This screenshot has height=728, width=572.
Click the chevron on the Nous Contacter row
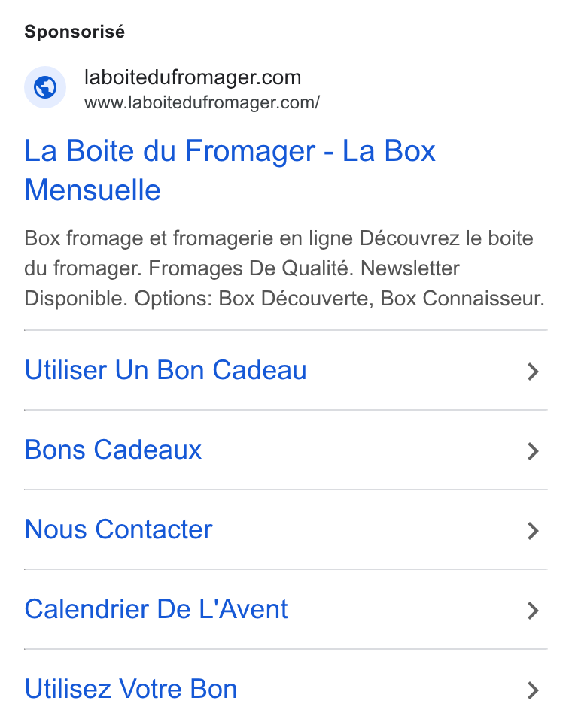point(533,531)
